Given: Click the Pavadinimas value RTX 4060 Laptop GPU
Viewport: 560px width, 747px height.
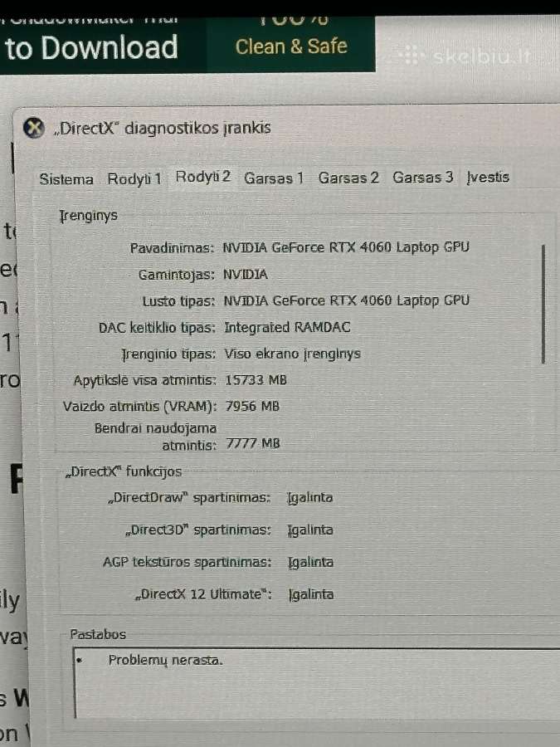Looking at the screenshot, I should (346, 247).
